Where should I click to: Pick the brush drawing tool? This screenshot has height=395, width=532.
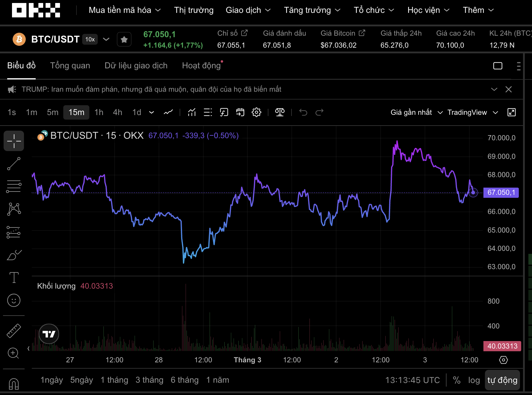(x=14, y=254)
